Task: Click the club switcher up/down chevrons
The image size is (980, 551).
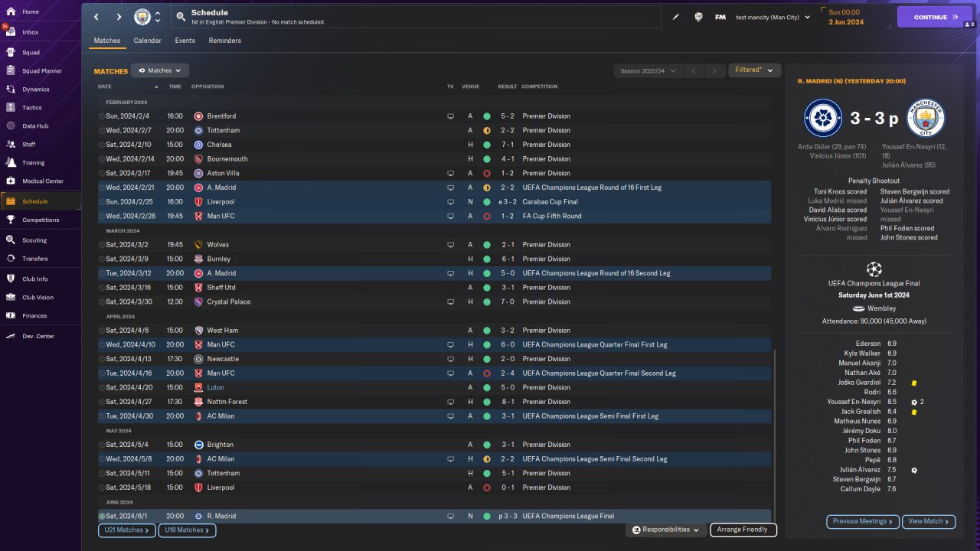Action: 158,17
